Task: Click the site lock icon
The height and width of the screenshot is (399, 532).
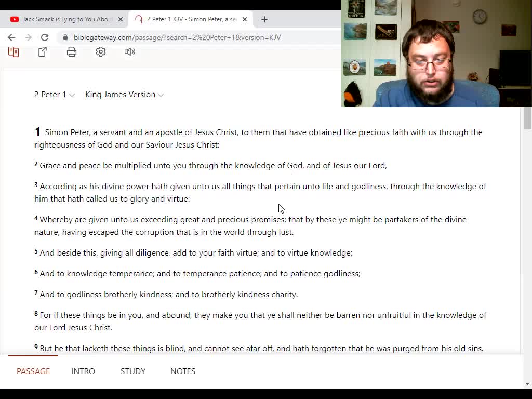Action: [65, 37]
